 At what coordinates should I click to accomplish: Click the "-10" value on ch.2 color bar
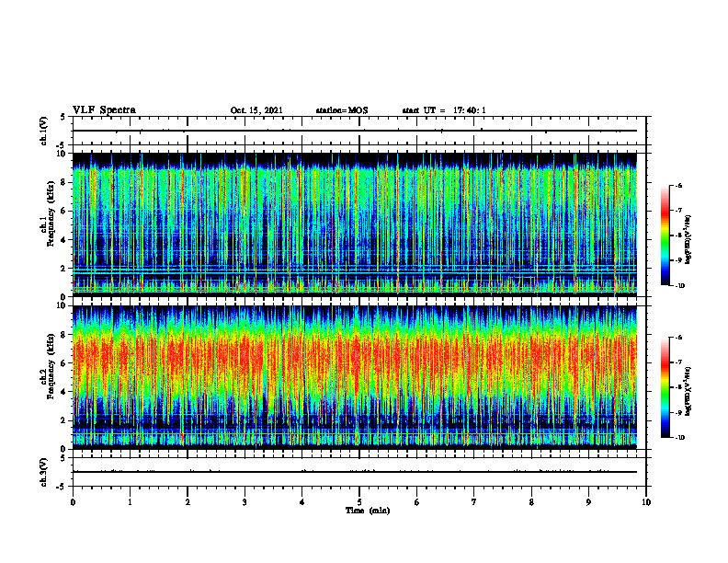point(679,438)
